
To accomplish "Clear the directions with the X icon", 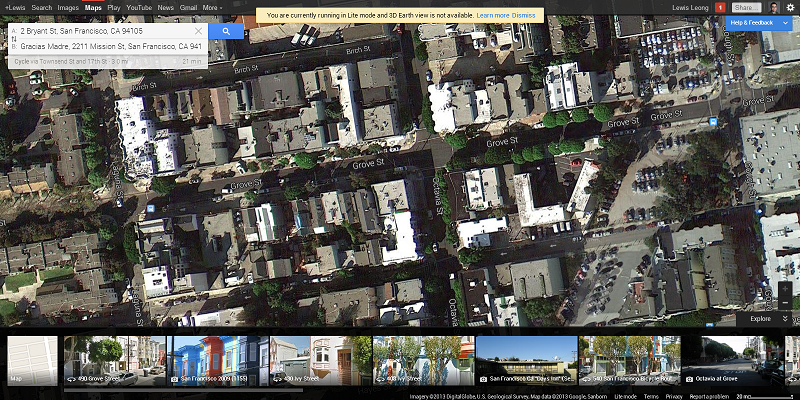I will 198,31.
